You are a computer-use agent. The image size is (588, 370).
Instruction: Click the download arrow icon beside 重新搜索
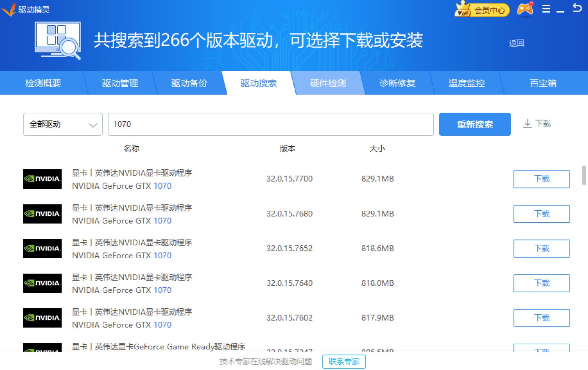tap(527, 123)
